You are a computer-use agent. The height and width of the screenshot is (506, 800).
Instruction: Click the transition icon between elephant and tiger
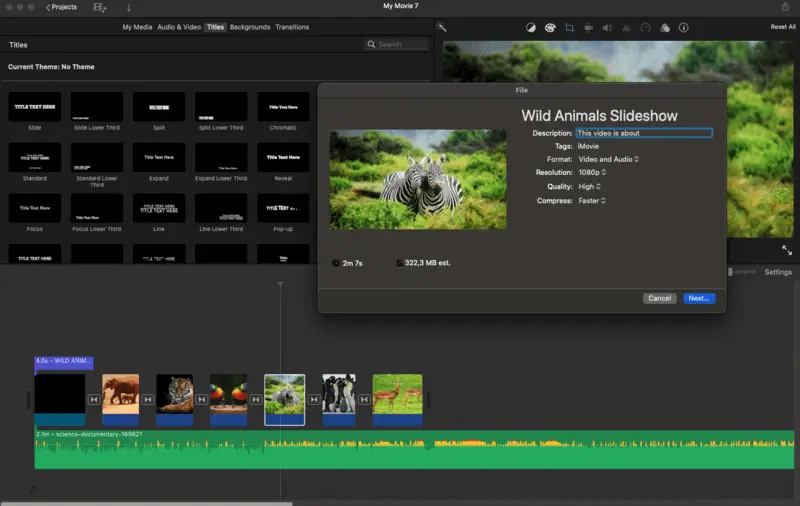point(148,399)
